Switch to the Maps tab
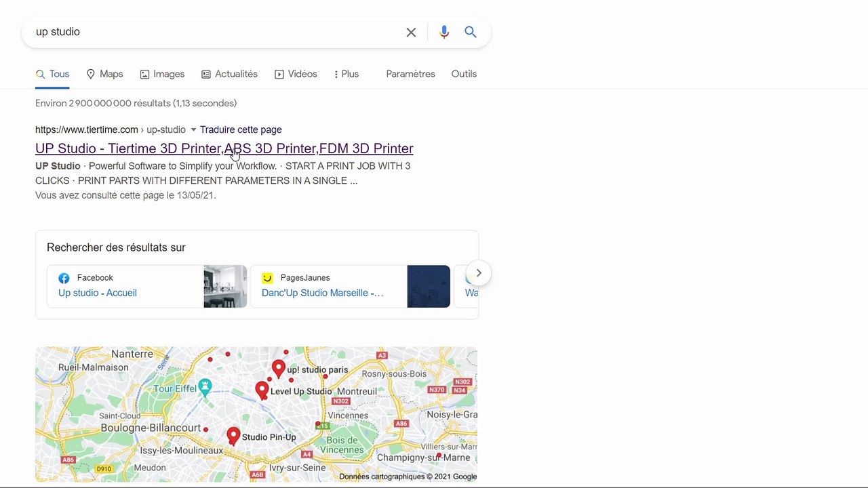 click(x=104, y=74)
